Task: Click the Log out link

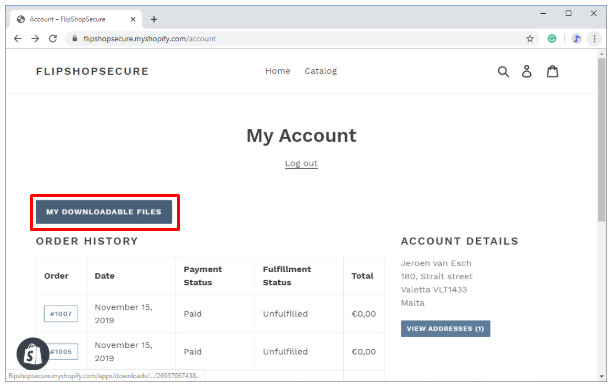Action: pos(301,163)
